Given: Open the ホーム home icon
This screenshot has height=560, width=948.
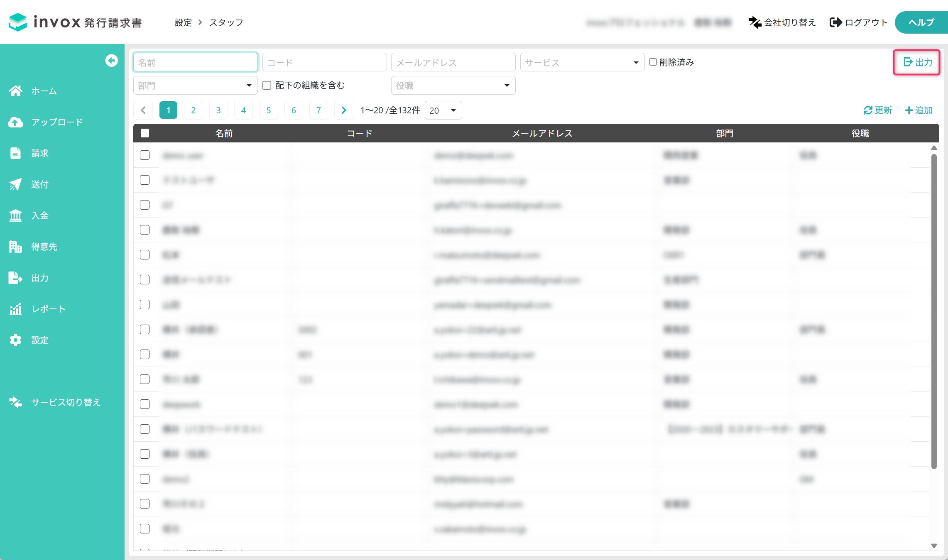Looking at the screenshot, I should 15,91.
